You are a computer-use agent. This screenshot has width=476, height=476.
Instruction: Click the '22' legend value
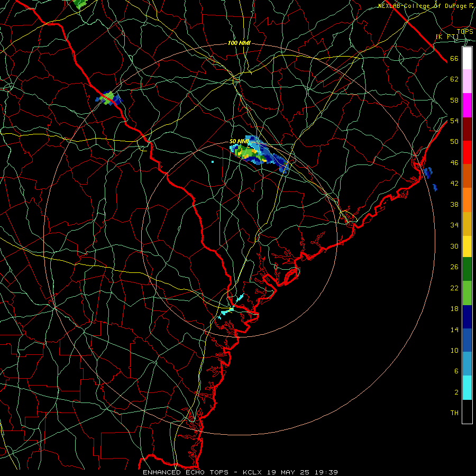click(x=454, y=288)
